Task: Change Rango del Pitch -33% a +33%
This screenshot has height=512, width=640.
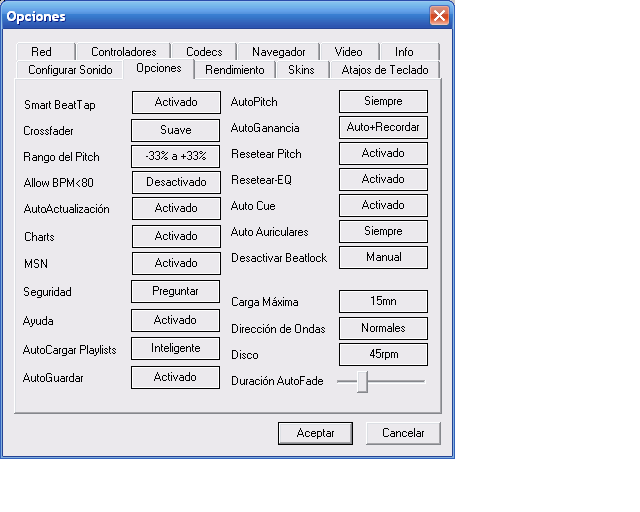Action: [x=176, y=156]
